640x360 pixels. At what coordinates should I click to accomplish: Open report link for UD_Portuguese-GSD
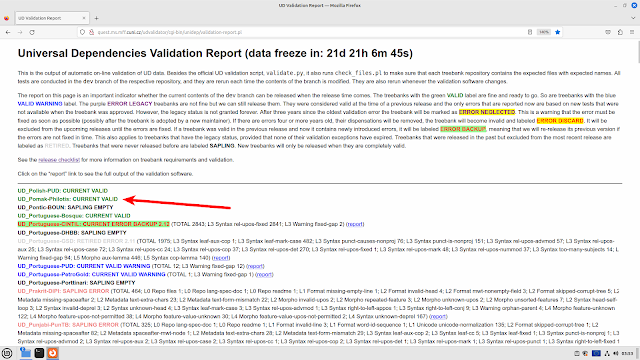(221, 258)
